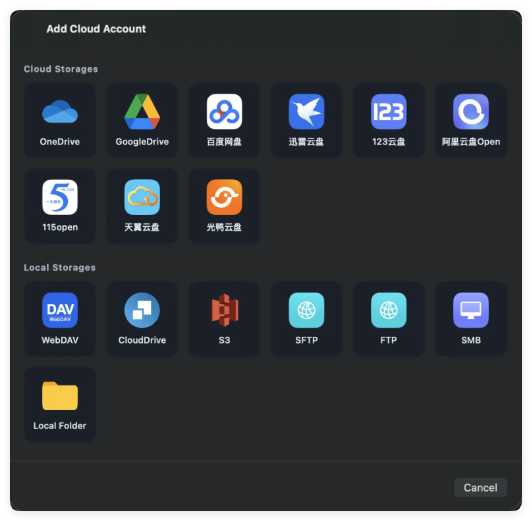This screenshot has height=521, width=532.
Task: Select the 迅雷云盘 bird icon
Action: click(306, 112)
